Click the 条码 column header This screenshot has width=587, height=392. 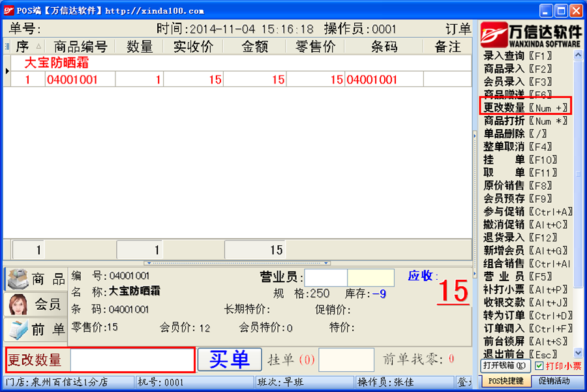pyautogui.click(x=384, y=47)
